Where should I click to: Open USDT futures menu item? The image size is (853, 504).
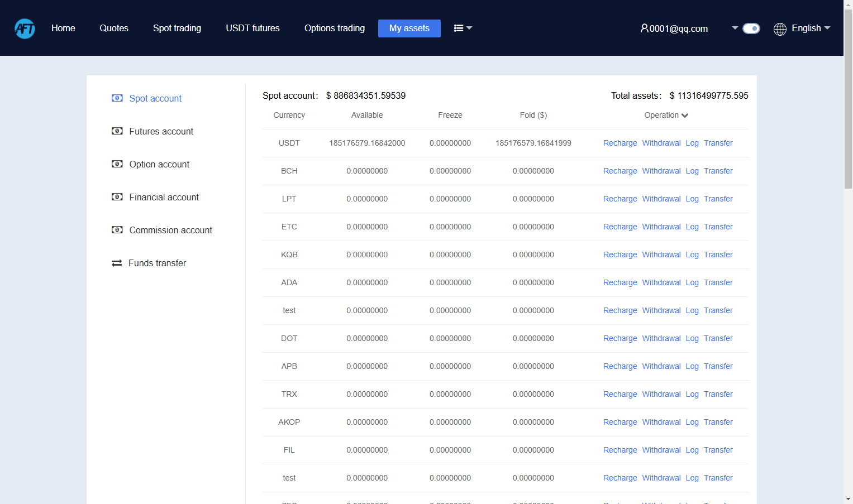(252, 28)
